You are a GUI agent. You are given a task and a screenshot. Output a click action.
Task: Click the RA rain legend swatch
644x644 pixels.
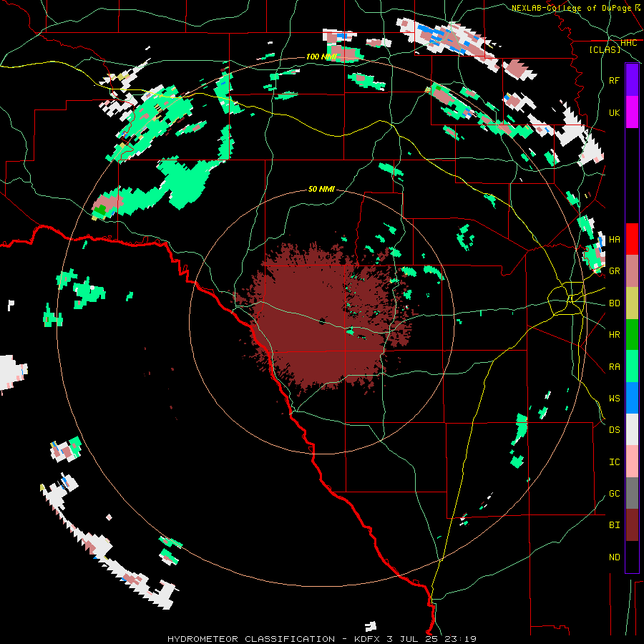[632, 366]
